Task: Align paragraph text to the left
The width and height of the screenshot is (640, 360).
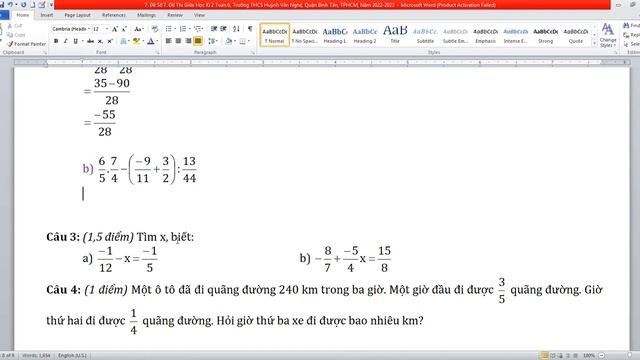Action: [x=168, y=41]
